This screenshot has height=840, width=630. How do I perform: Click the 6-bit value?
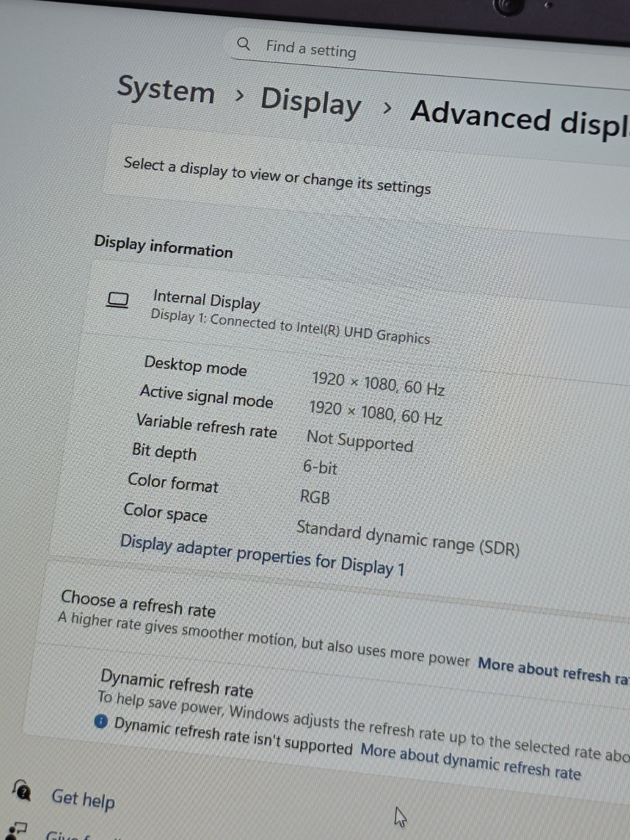tap(320, 467)
